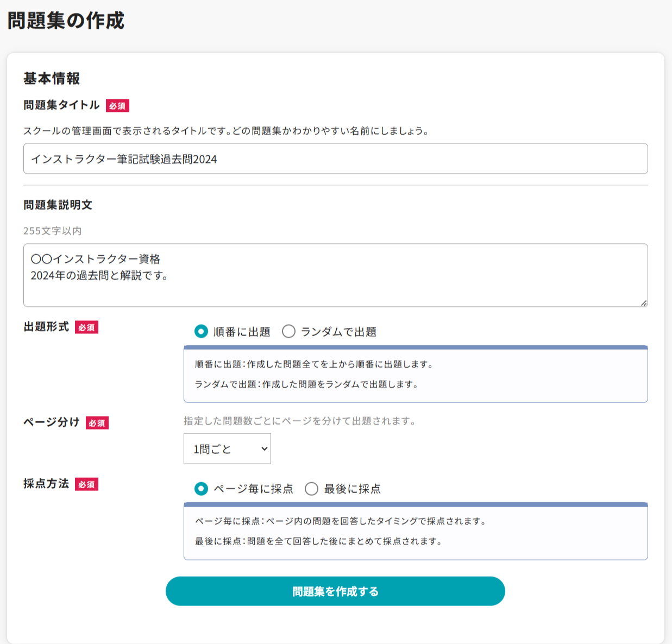Click the 問題集タイトル text input field

point(335,159)
